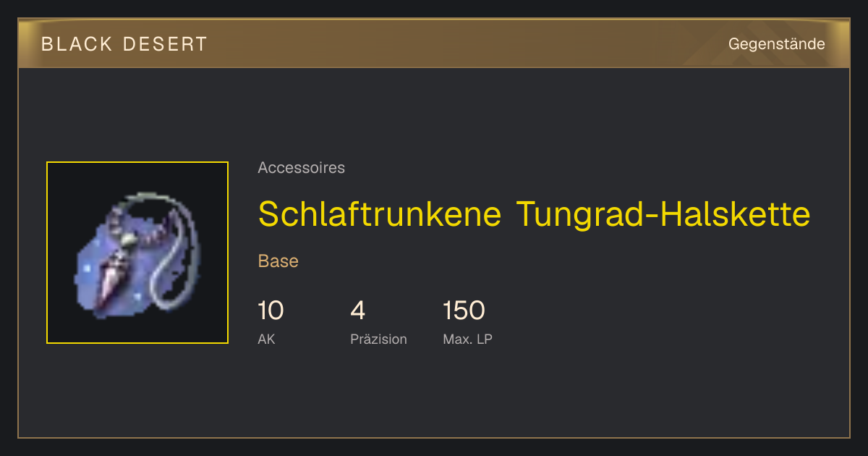
Task: Click the Präzision value 4
Action: (x=358, y=311)
